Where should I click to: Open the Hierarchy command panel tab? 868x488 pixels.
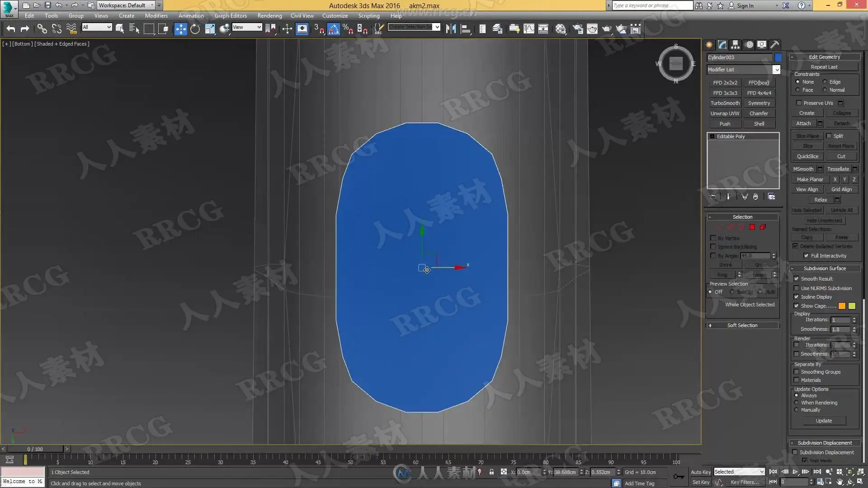coord(735,44)
